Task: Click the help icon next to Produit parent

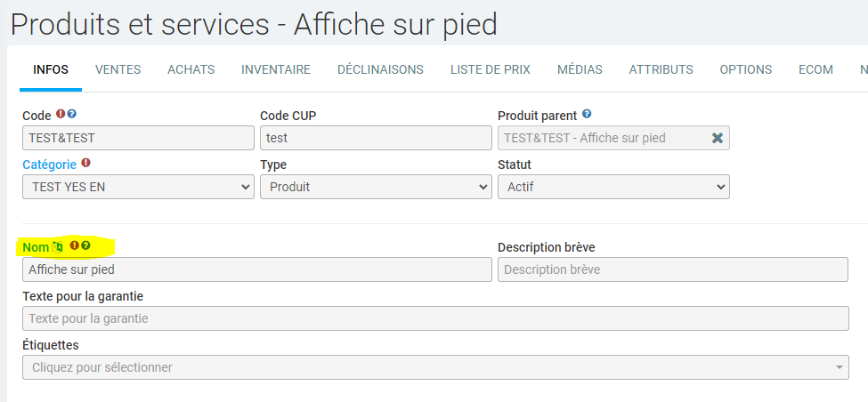Action: (587, 115)
